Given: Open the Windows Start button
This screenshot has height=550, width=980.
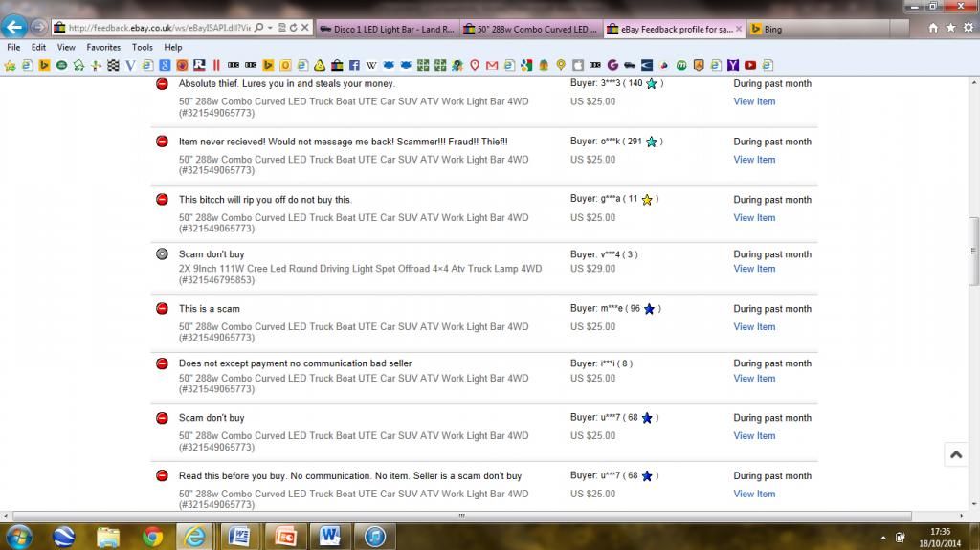Looking at the screenshot, I should pos(19,537).
